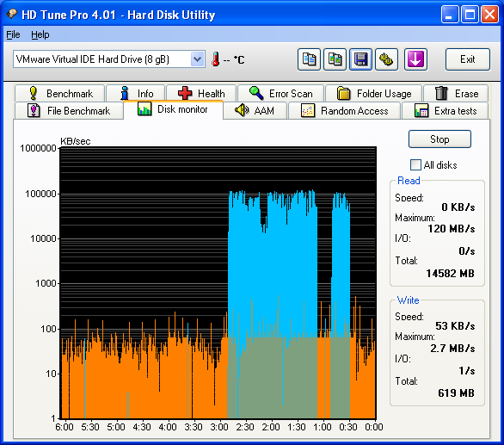504x445 pixels.
Task: Click the Error Scan magnifier icon
Action: click(x=256, y=93)
